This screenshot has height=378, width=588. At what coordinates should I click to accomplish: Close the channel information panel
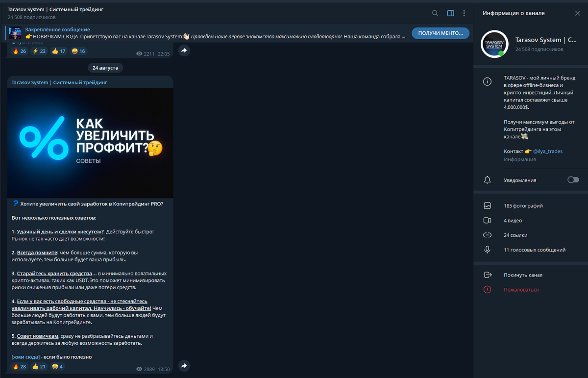click(577, 13)
